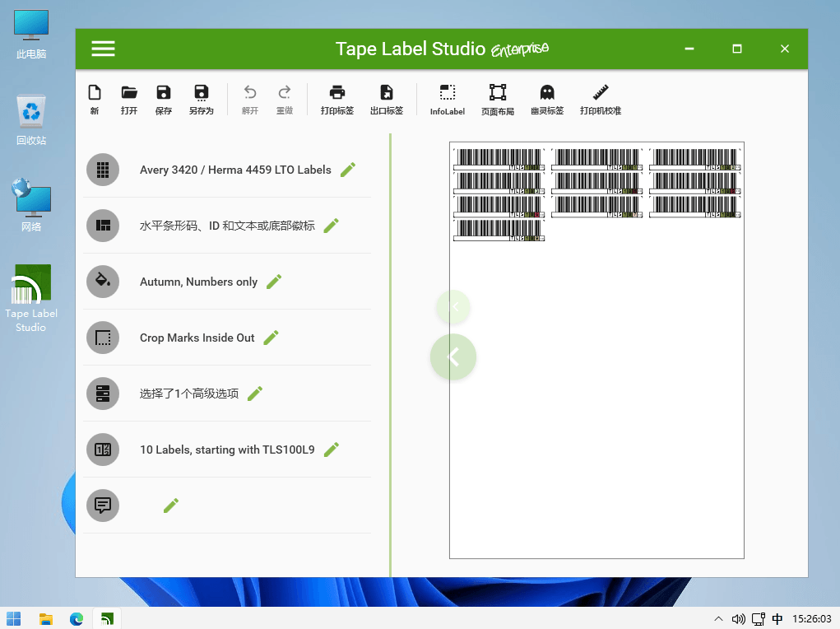Edit the empty comment pencil
This screenshot has height=629, width=840.
click(x=171, y=506)
